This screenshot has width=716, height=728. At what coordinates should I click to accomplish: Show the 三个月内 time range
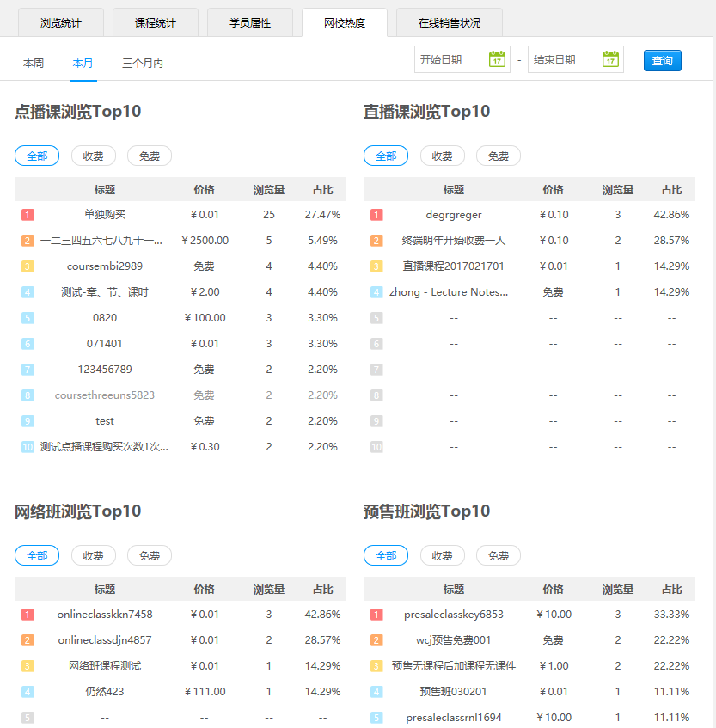143,63
